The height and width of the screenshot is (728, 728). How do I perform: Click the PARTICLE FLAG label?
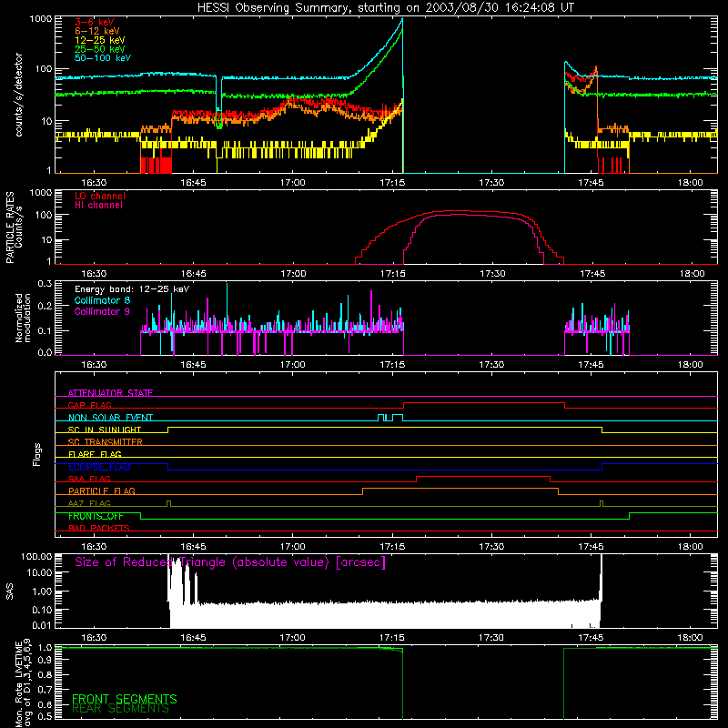click(x=102, y=490)
